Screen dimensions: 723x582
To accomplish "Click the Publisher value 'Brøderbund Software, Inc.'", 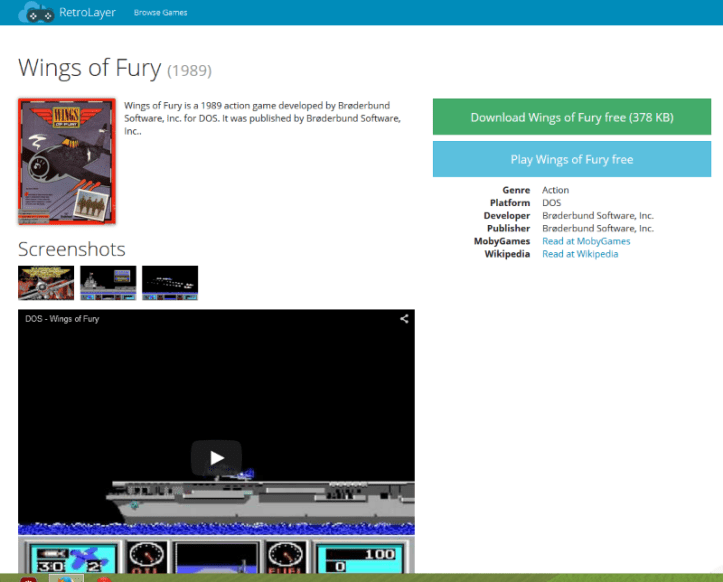I will [598, 228].
